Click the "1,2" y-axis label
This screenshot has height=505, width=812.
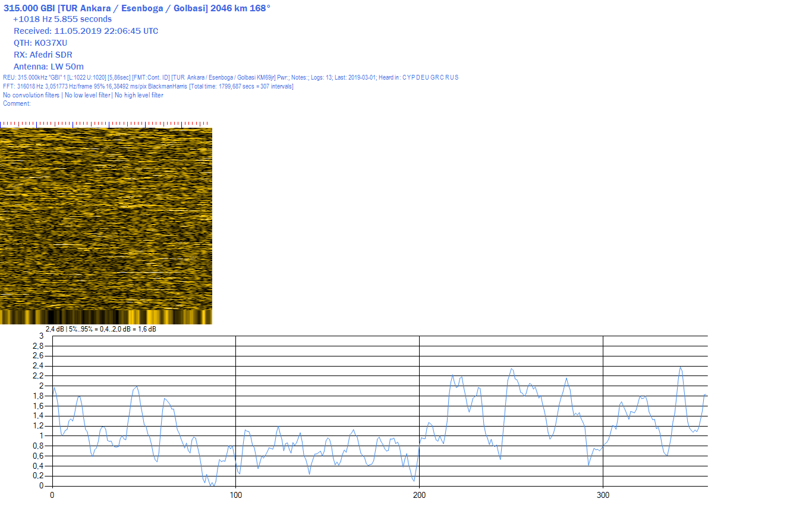(x=38, y=426)
